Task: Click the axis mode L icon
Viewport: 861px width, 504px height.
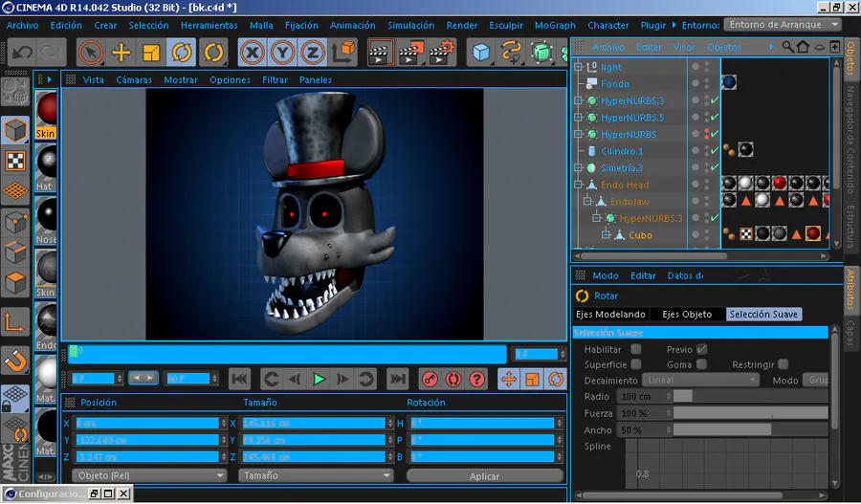Action: click(x=15, y=322)
